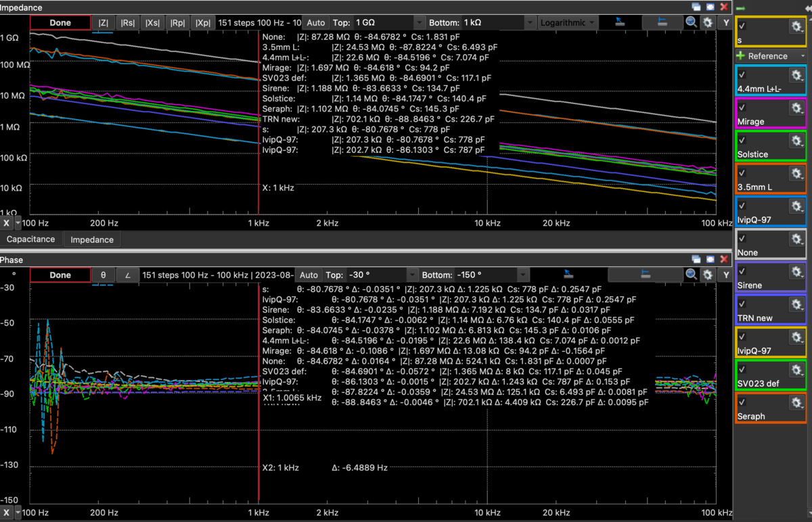Click the second cursor marker icon in Impedance toolbar
This screenshot has width=812, height=522.
click(662, 22)
